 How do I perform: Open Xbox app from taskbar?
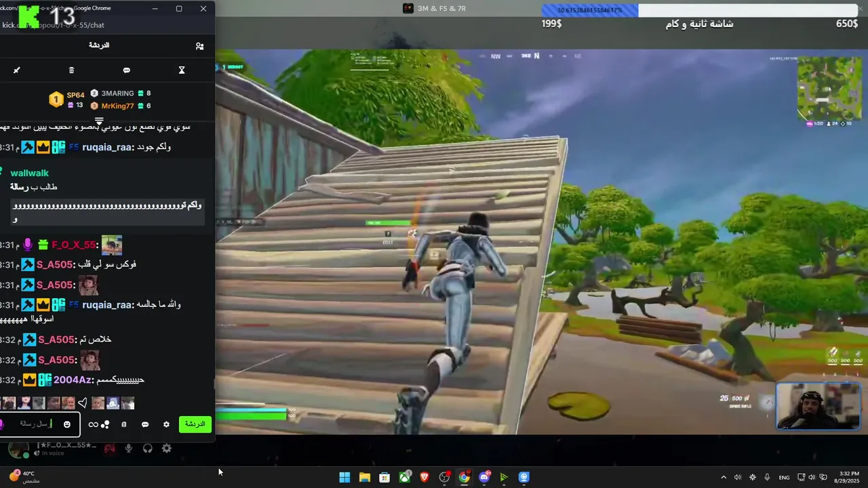pyautogui.click(x=405, y=477)
